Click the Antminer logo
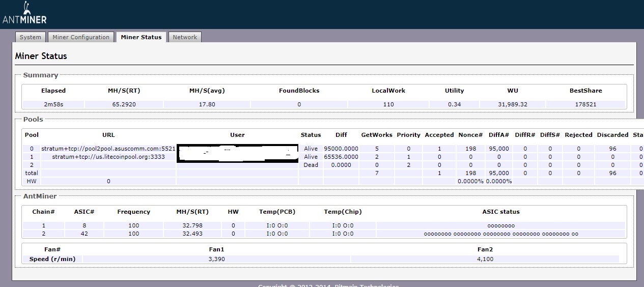The image size is (644, 287). click(24, 13)
